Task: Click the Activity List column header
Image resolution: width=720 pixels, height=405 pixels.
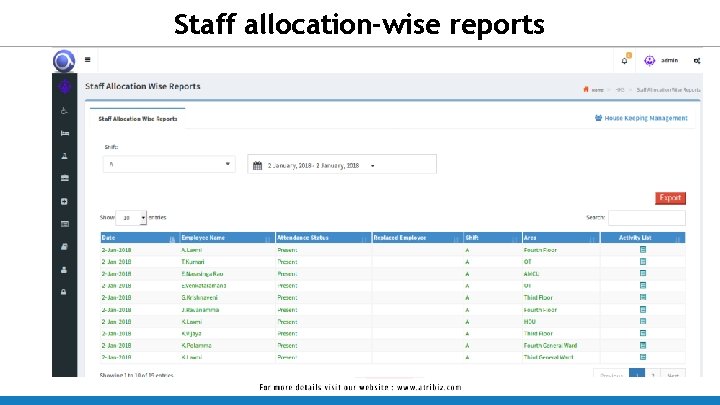Action: tap(643, 237)
